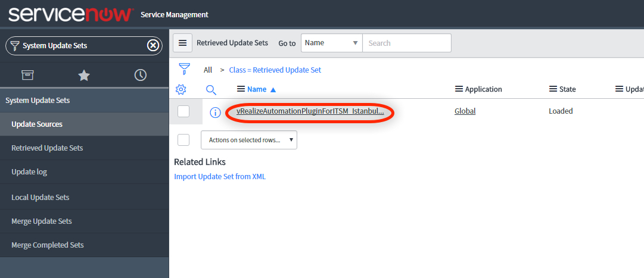Open list personalization gear icon

coord(182,89)
